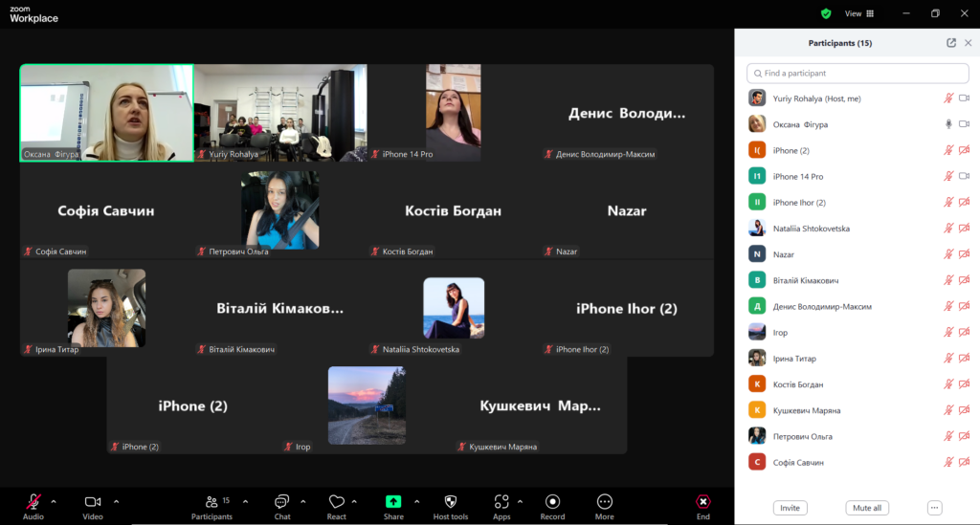Expand Audio options chevron arrow
Image resolution: width=980 pixels, height=525 pixels.
[x=54, y=501]
